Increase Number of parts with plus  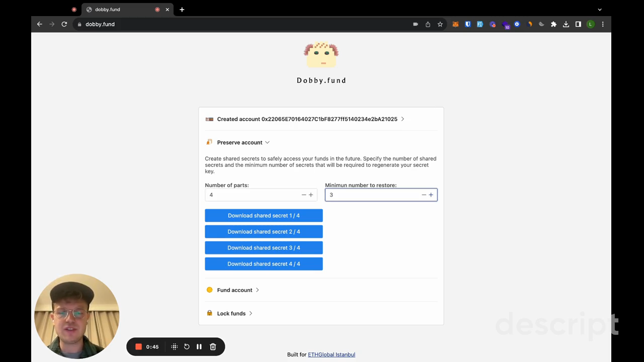(x=311, y=195)
